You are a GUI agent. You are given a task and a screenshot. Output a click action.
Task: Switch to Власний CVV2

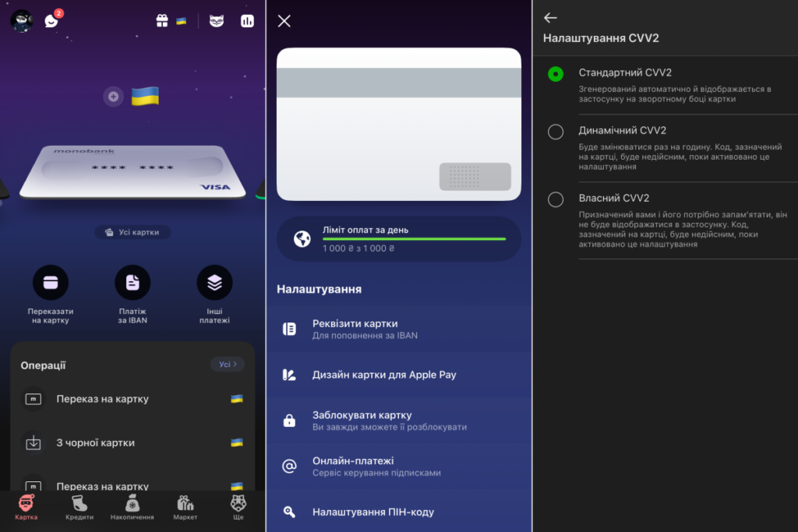point(556,199)
